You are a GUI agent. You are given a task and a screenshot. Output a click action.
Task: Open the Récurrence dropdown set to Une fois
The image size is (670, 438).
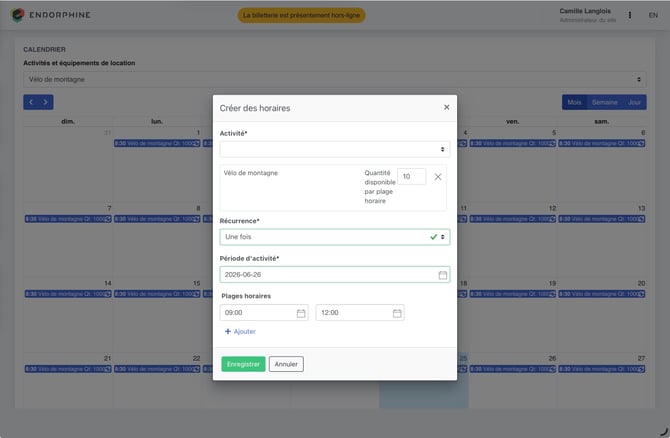click(335, 237)
